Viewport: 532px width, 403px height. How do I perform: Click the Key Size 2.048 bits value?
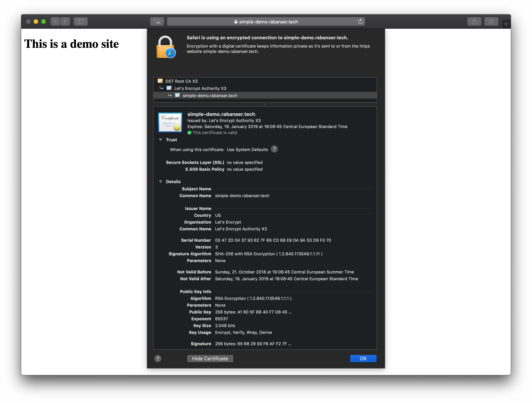coord(225,326)
